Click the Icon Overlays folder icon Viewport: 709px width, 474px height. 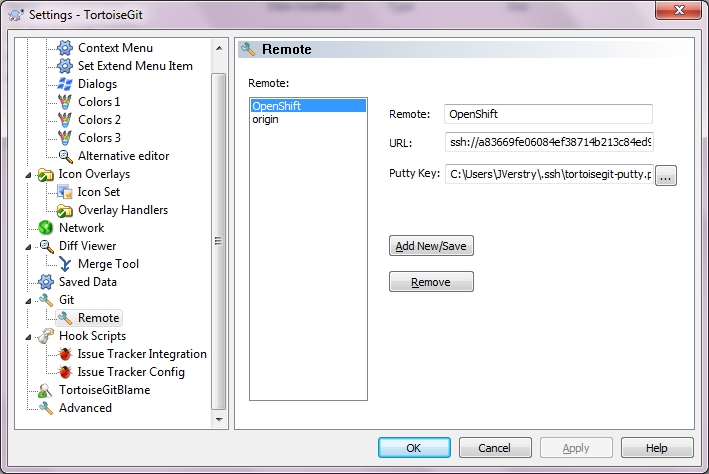pyautogui.click(x=46, y=174)
